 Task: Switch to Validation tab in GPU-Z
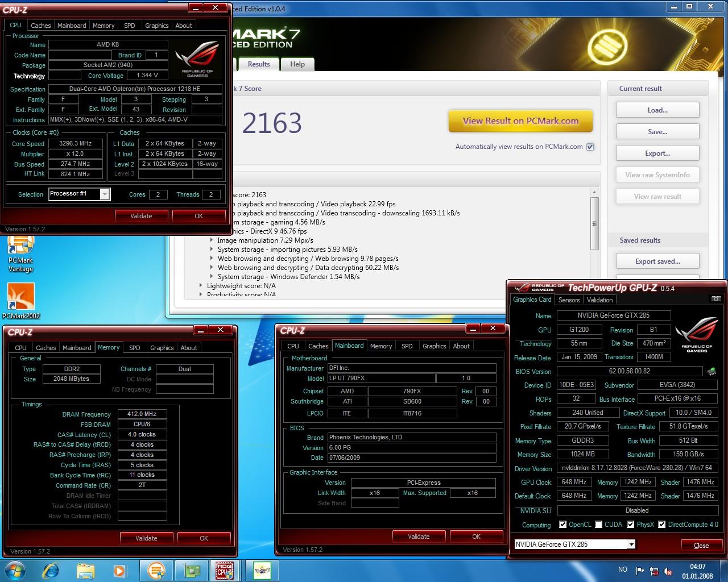[599, 300]
